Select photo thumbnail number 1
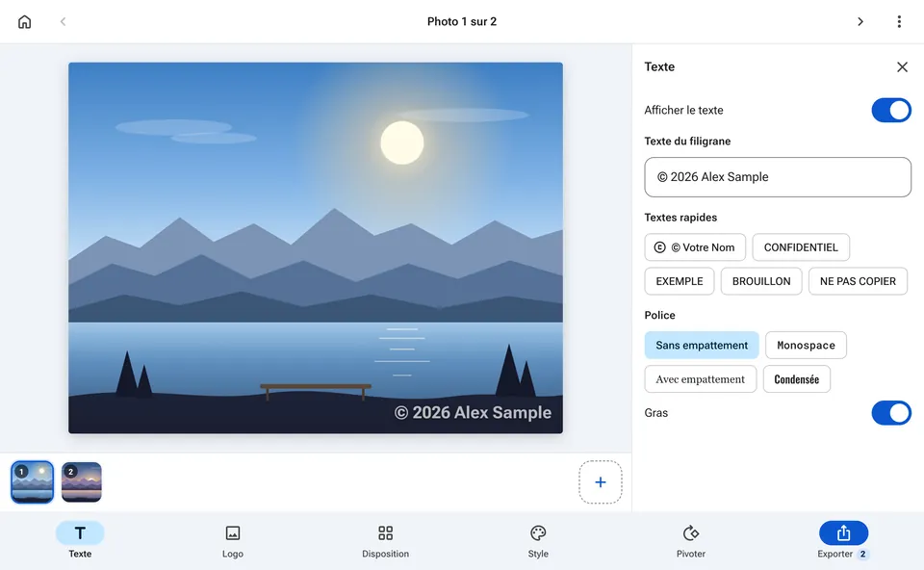The width and height of the screenshot is (924, 570). click(33, 482)
